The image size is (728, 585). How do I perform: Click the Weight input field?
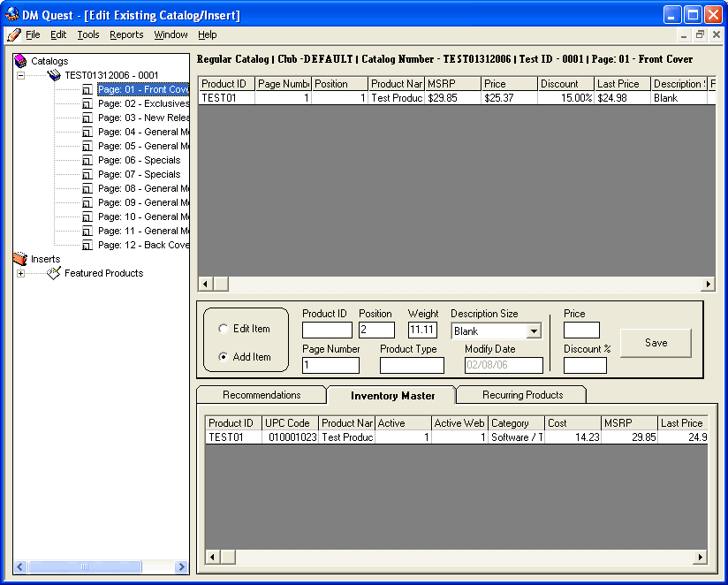(422, 330)
